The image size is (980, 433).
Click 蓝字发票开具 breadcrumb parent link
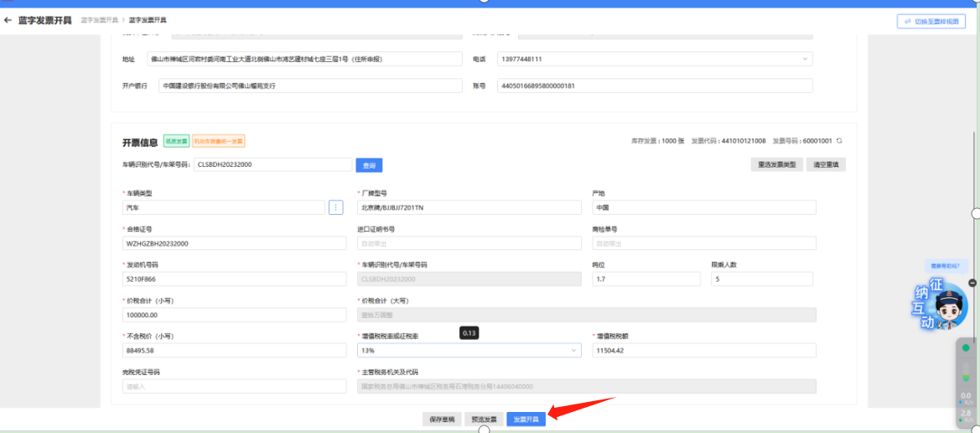pos(100,19)
